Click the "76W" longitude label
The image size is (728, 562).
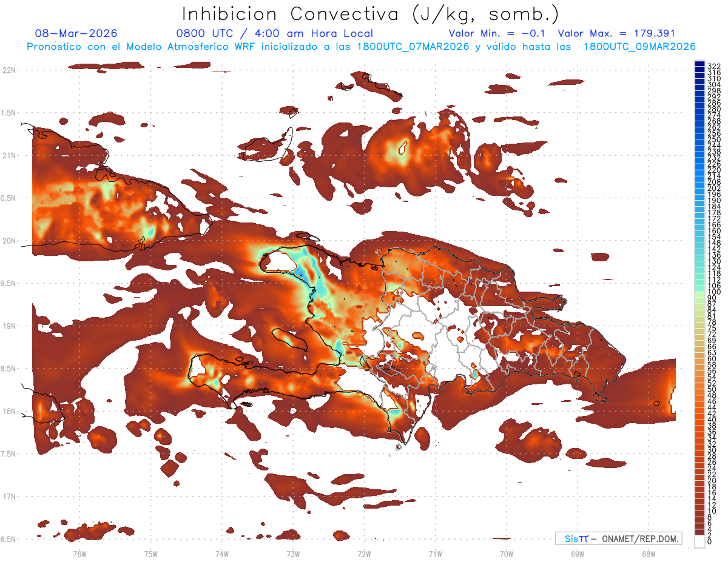(x=79, y=554)
